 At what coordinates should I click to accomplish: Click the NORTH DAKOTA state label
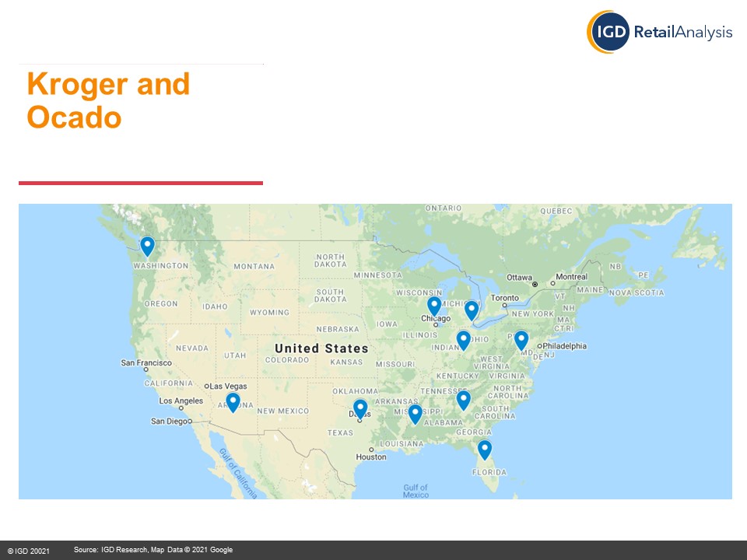tap(331, 261)
